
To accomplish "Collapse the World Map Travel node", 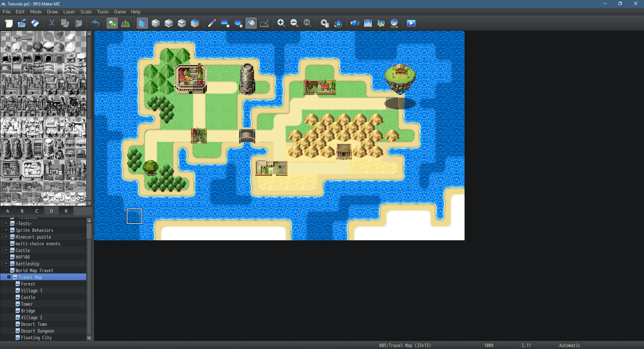I will point(6,270).
